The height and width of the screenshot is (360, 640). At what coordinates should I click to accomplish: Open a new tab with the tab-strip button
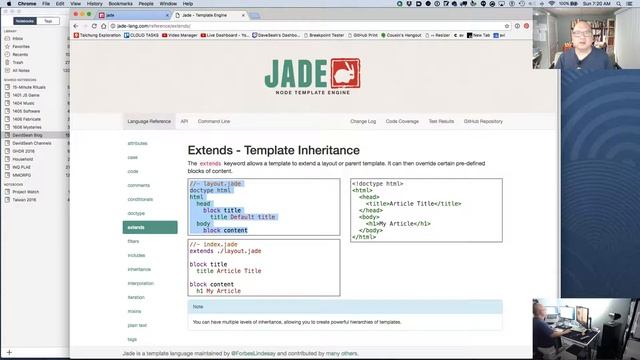[255, 16]
